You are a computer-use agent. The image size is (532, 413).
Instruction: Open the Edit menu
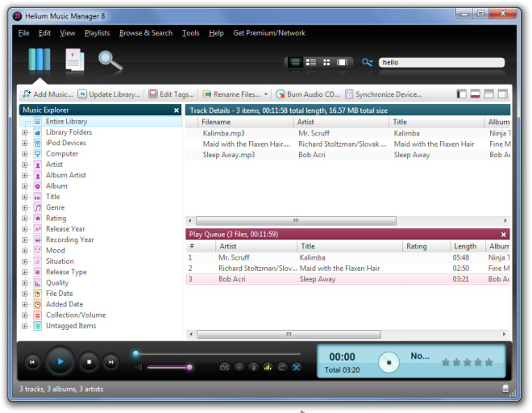click(44, 33)
